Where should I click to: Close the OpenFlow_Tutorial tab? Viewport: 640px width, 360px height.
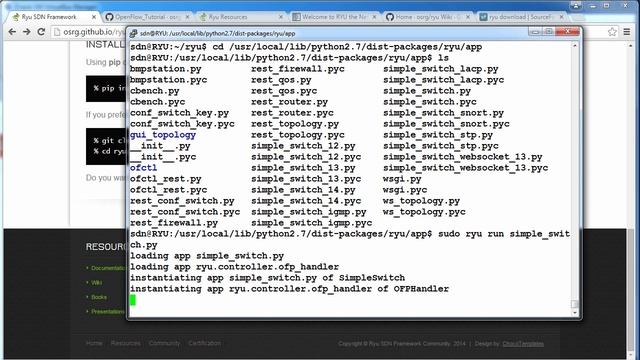[x=187, y=17]
